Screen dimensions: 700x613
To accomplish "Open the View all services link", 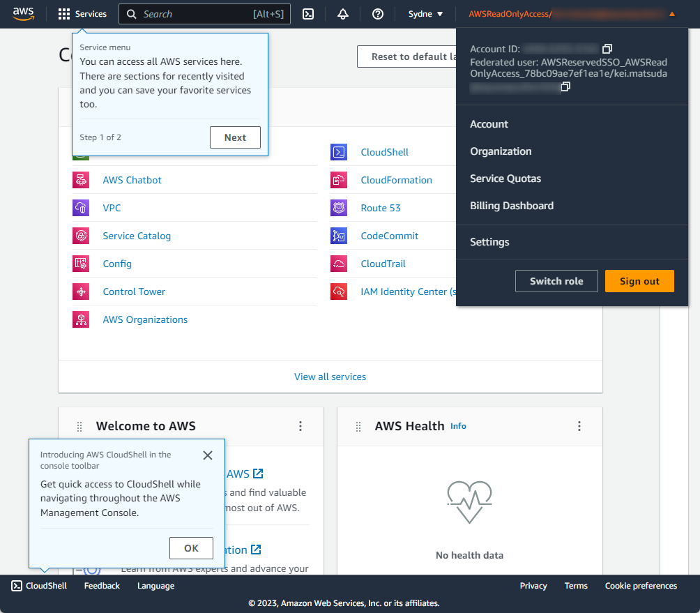I will click(330, 377).
